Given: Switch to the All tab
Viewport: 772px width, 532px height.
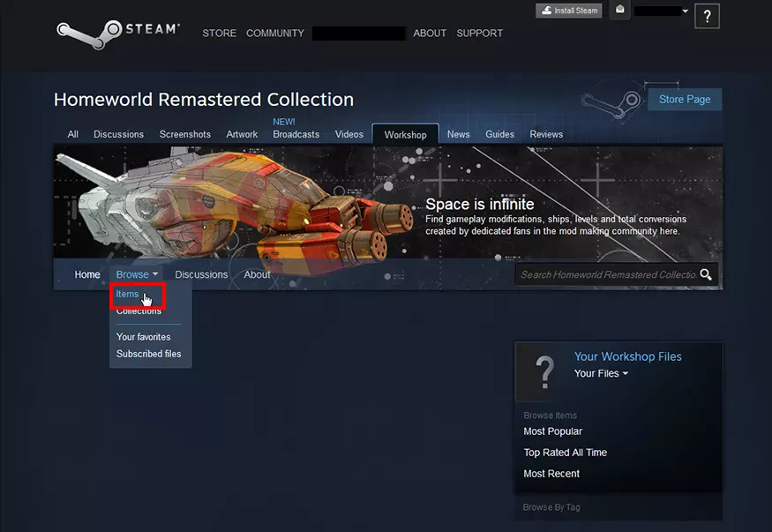Looking at the screenshot, I should point(73,134).
